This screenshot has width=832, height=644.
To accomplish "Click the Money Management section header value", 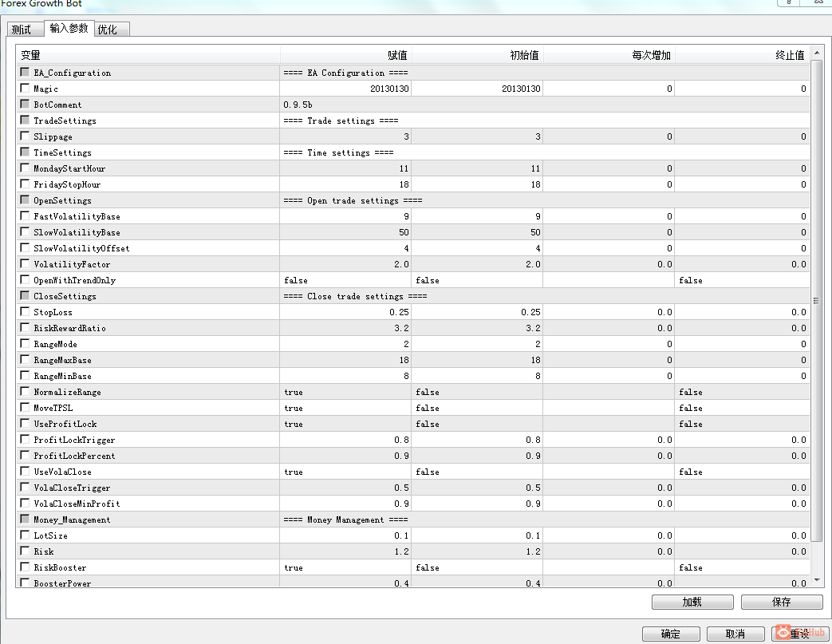I will tap(345, 520).
